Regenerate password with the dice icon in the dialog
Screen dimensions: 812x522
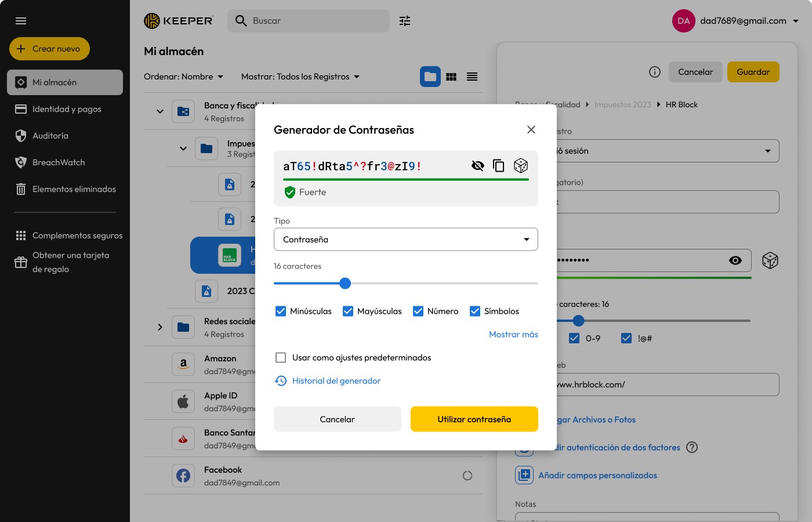pyautogui.click(x=521, y=166)
